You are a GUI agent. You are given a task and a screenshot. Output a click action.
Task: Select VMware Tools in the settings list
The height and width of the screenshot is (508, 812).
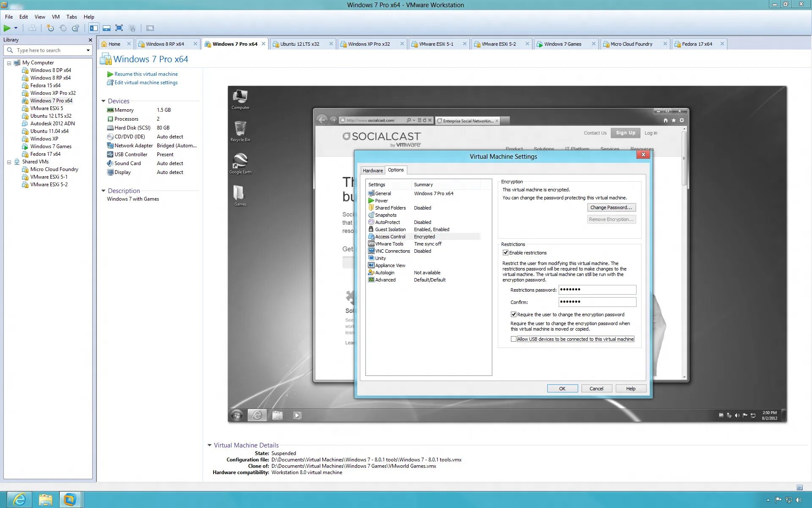click(389, 244)
